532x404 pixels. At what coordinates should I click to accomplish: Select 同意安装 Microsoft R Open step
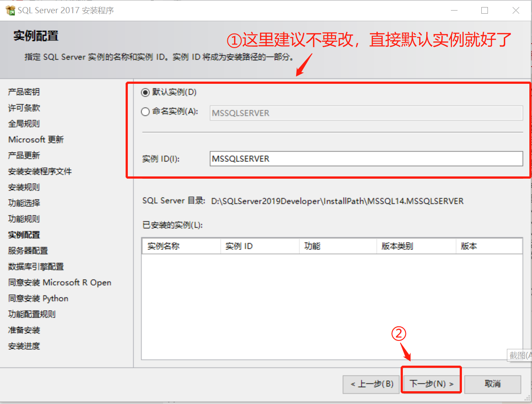pyautogui.click(x=60, y=282)
